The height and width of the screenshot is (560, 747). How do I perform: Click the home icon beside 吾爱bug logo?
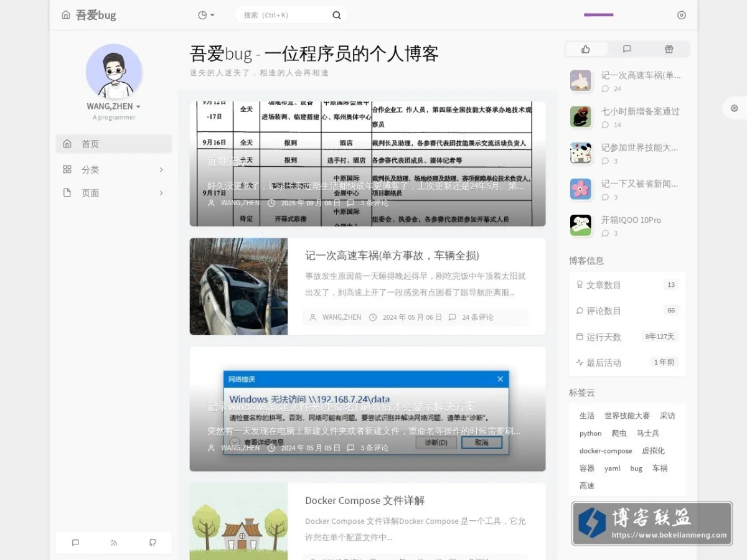[66, 15]
